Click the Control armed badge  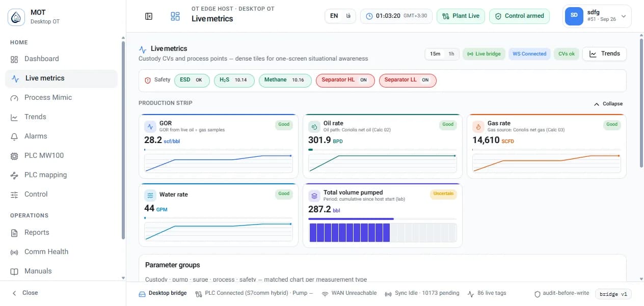[519, 16]
